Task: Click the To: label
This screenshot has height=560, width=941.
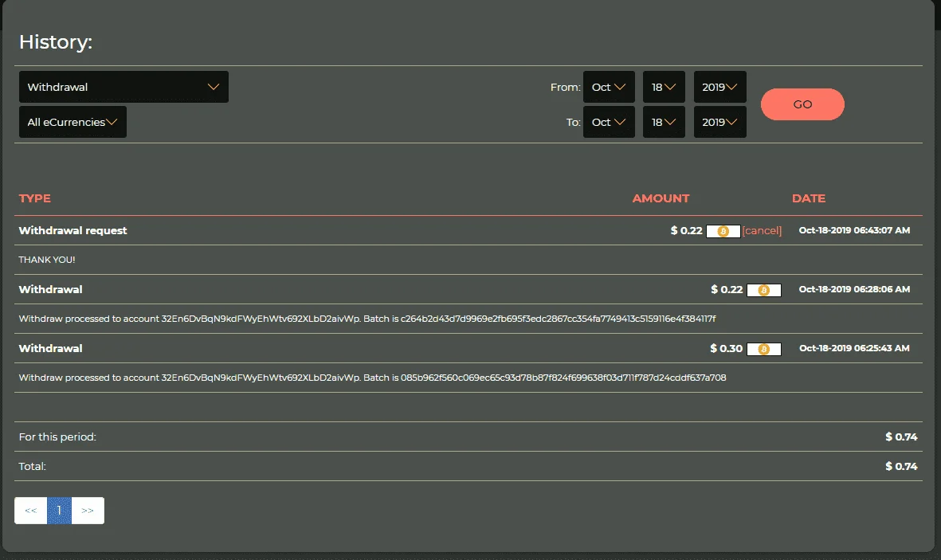Action: pos(573,122)
